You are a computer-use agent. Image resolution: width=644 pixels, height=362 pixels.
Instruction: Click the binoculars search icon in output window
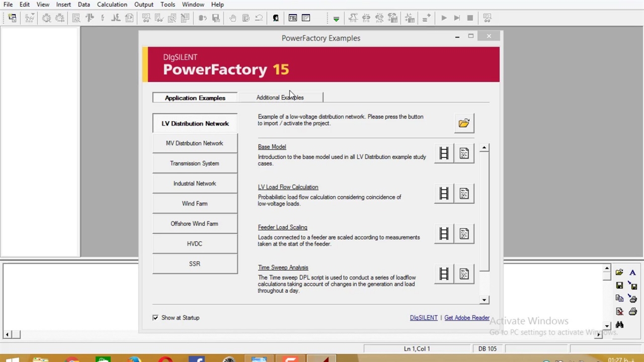pyautogui.click(x=619, y=325)
